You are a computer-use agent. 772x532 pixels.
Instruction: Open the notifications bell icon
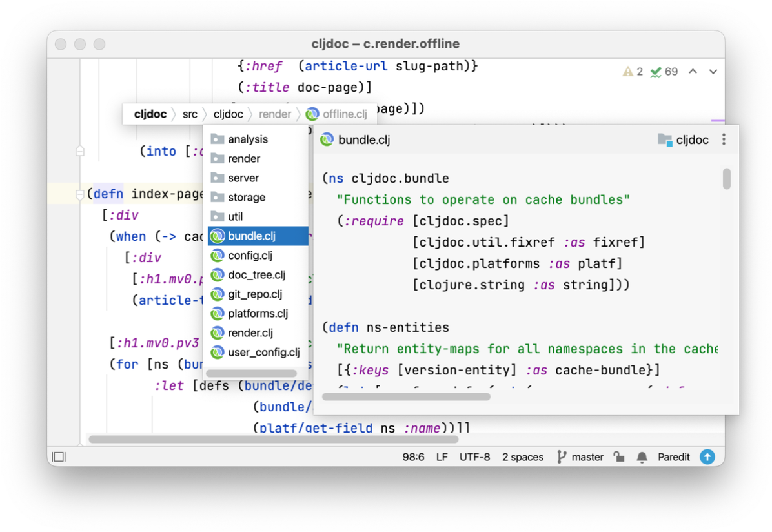pyautogui.click(x=642, y=457)
